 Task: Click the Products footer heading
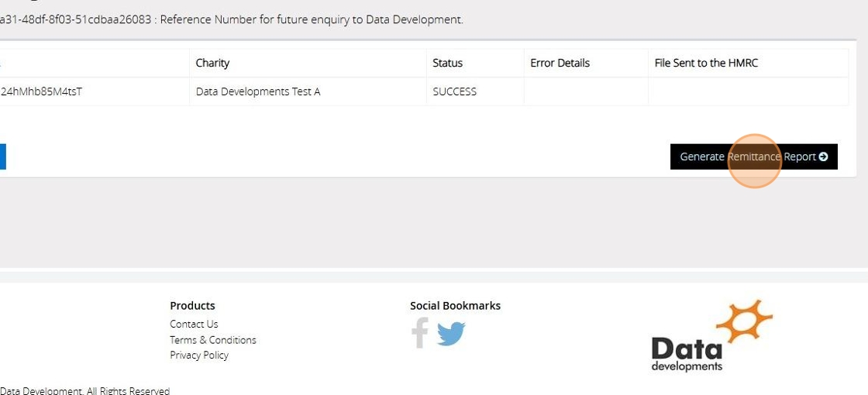pyautogui.click(x=192, y=305)
